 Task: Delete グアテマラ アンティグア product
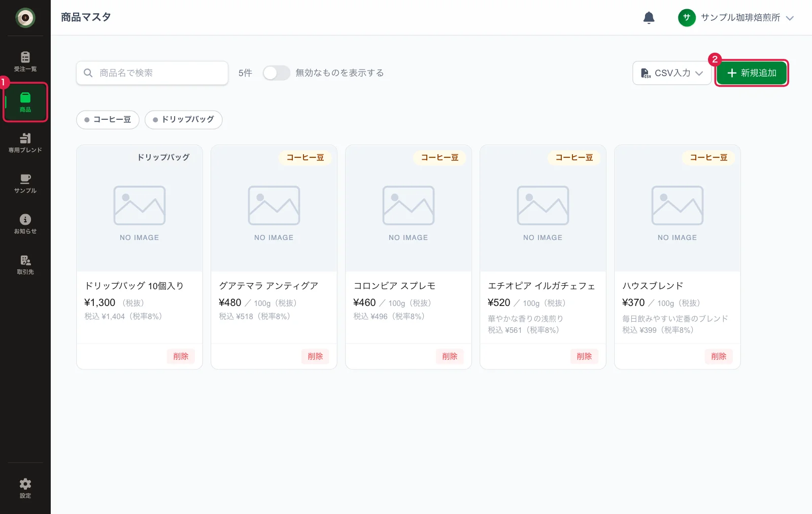[x=315, y=356]
